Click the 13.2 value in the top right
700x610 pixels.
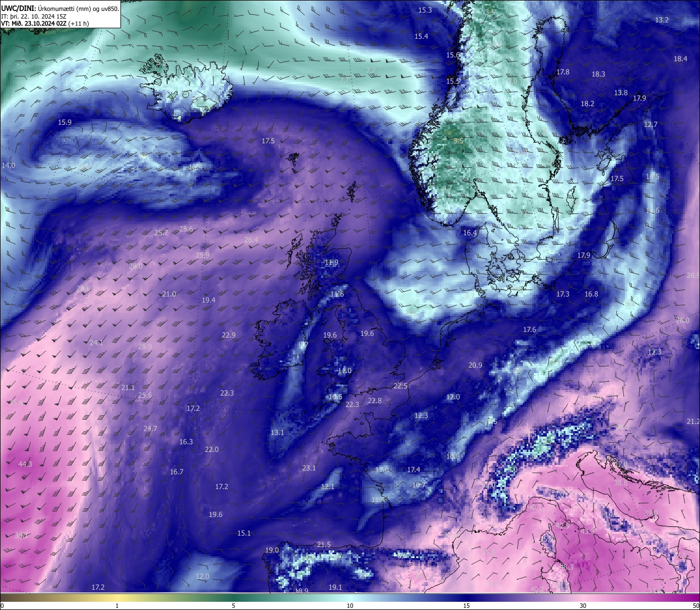[662, 20]
